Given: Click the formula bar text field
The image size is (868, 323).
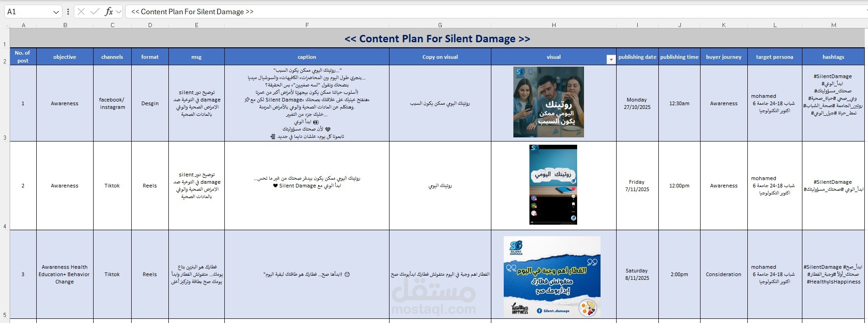Looking at the screenshot, I should click(495, 11).
